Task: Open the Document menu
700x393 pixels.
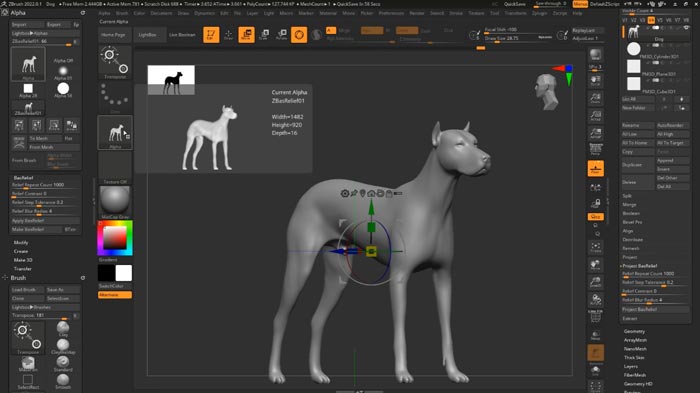Action: click(161, 13)
